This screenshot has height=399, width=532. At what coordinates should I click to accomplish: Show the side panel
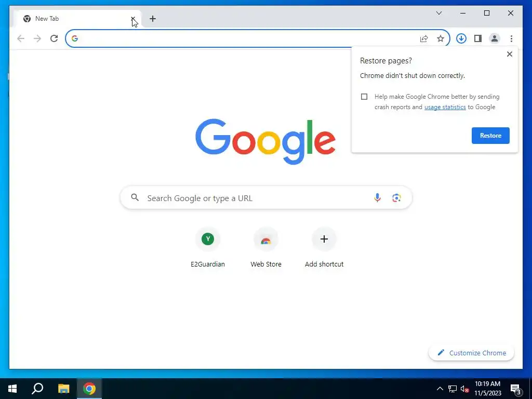(x=478, y=38)
